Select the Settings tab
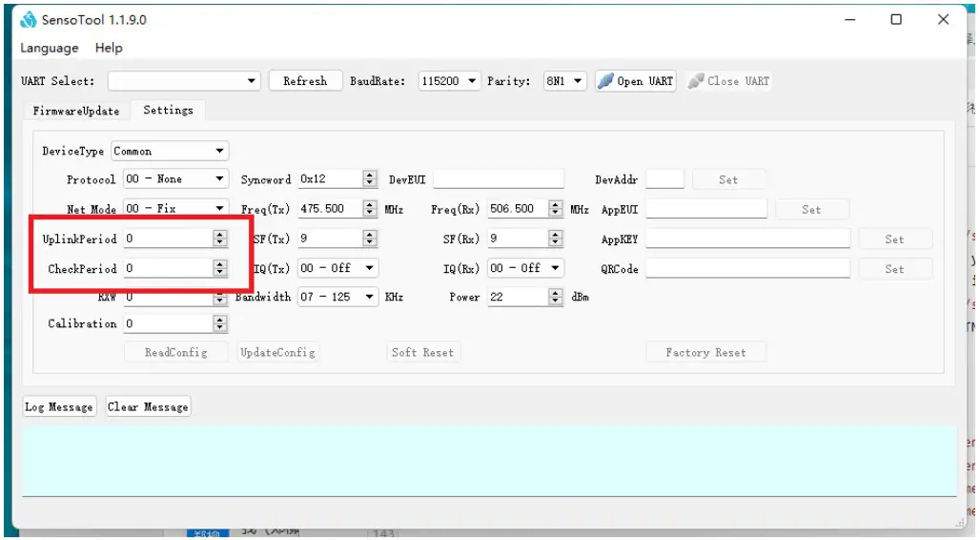This screenshot has height=540, width=980. point(168,110)
